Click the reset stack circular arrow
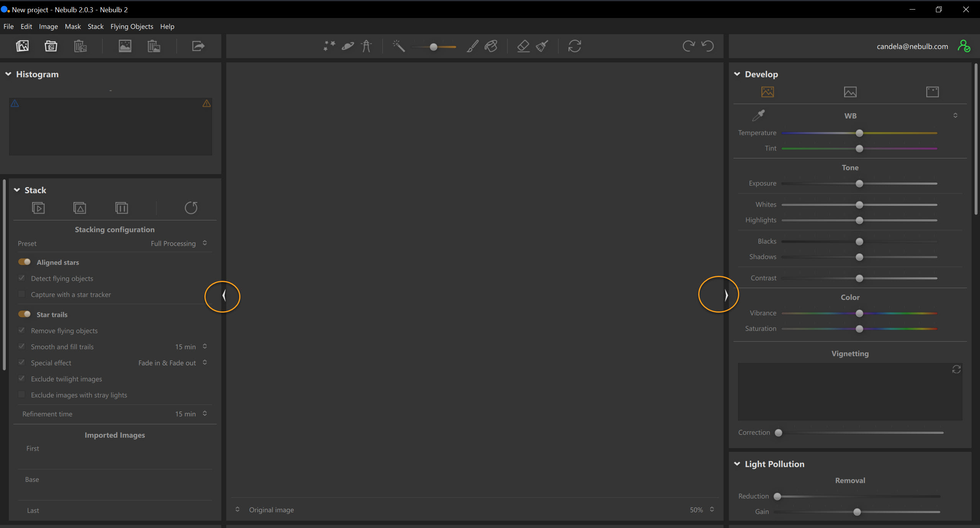The height and width of the screenshot is (528, 980). pyautogui.click(x=191, y=208)
